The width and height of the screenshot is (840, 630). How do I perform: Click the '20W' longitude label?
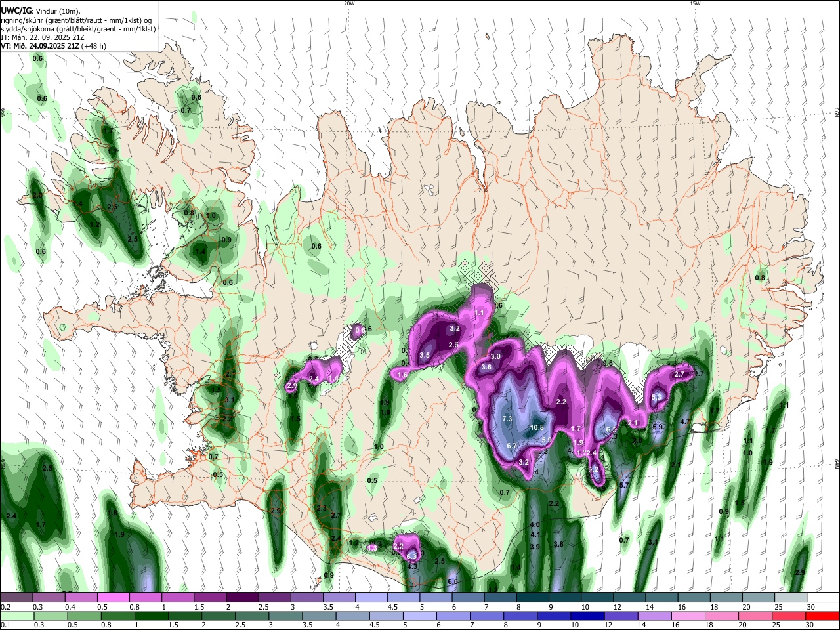pyautogui.click(x=349, y=3)
